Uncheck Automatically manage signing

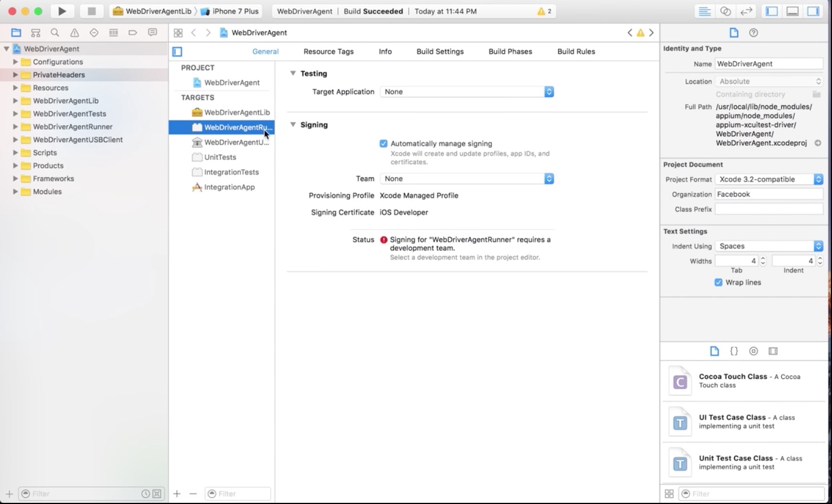coord(383,143)
